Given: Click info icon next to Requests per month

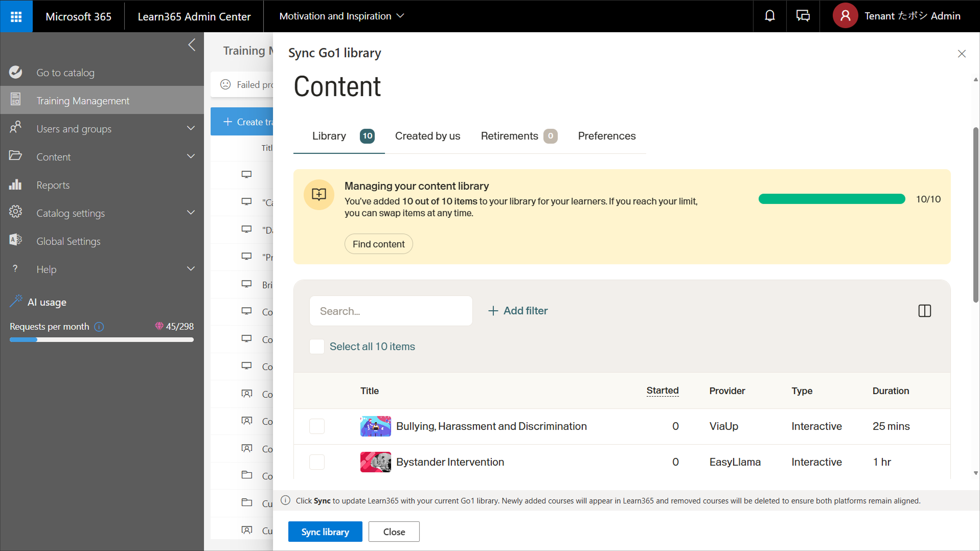Looking at the screenshot, I should (x=99, y=327).
